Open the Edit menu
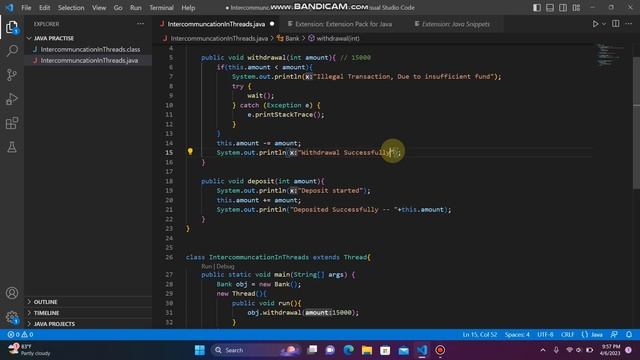Image resolution: width=640 pixels, height=360 pixels. tap(44, 8)
